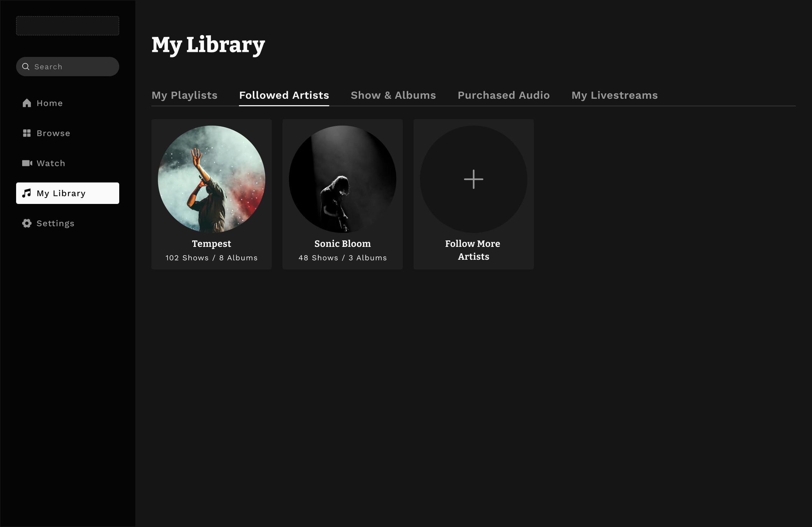Click the grid icon next to Browse
The image size is (812, 527).
pos(27,133)
